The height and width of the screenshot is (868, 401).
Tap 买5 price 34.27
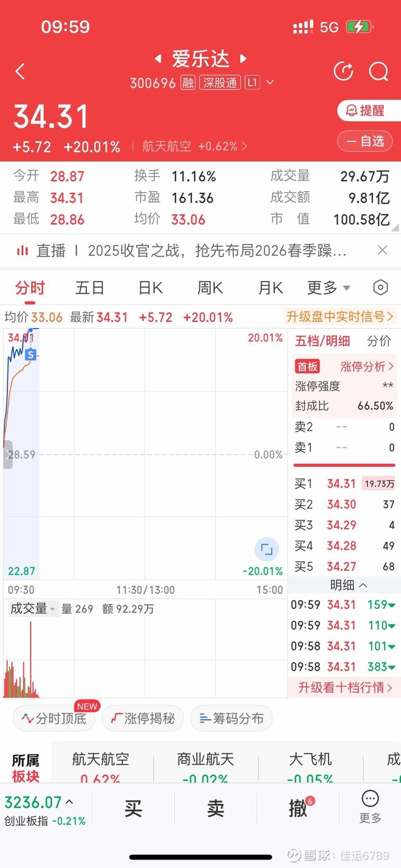click(x=341, y=567)
